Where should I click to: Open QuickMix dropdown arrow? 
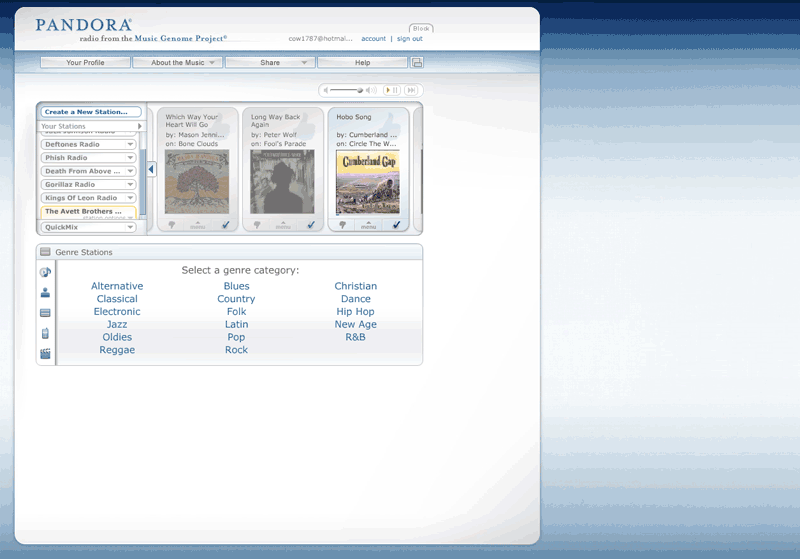point(131,227)
